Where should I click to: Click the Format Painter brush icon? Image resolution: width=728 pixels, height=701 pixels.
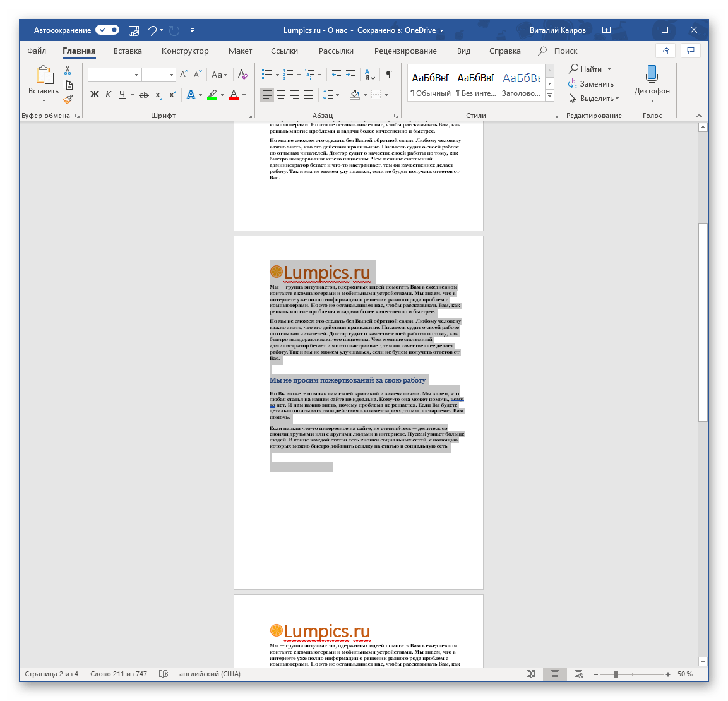(68, 99)
